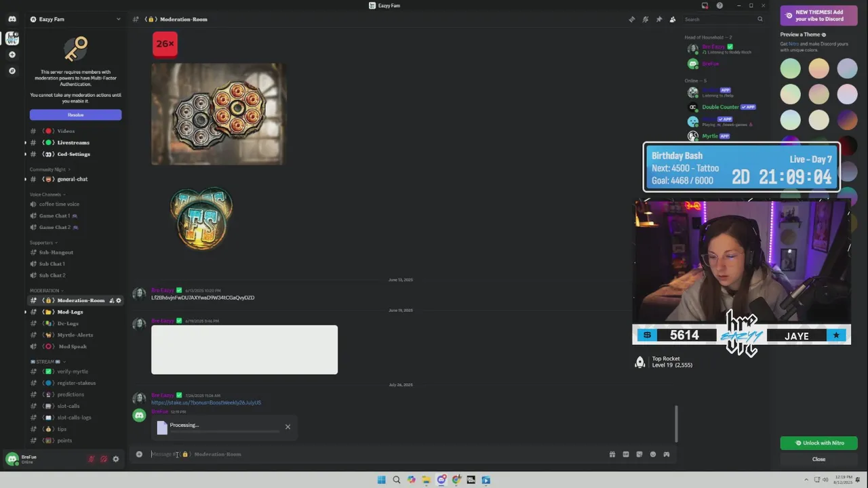Collapse the MODERATION category
The width and height of the screenshot is (868, 488).
(45, 291)
